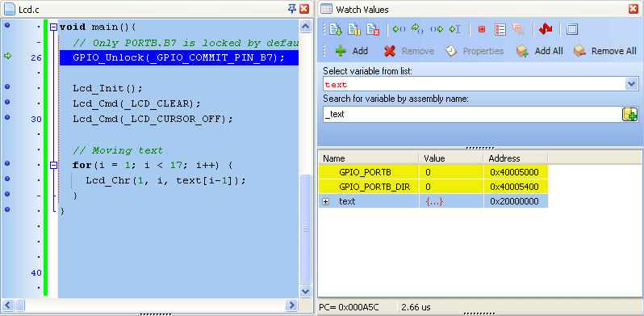644x316 pixels.
Task: Click the editor horizontal scroll right arrow
Action: (291, 305)
